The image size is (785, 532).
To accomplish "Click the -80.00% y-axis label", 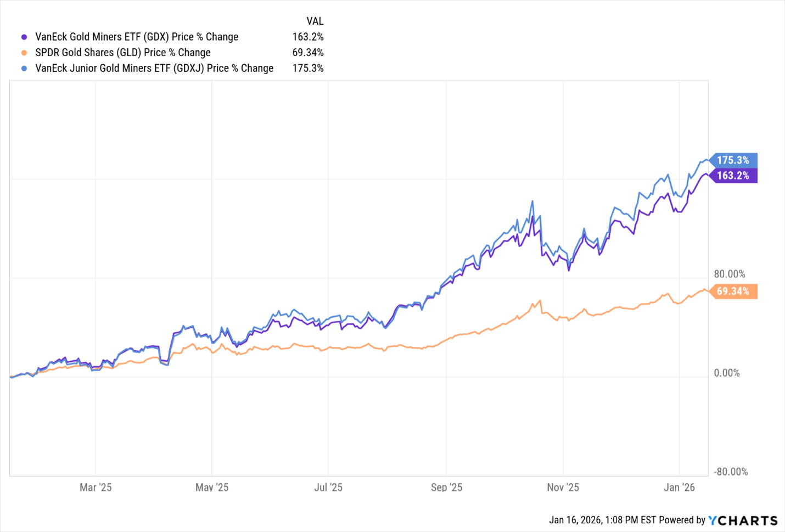I will 731,472.
